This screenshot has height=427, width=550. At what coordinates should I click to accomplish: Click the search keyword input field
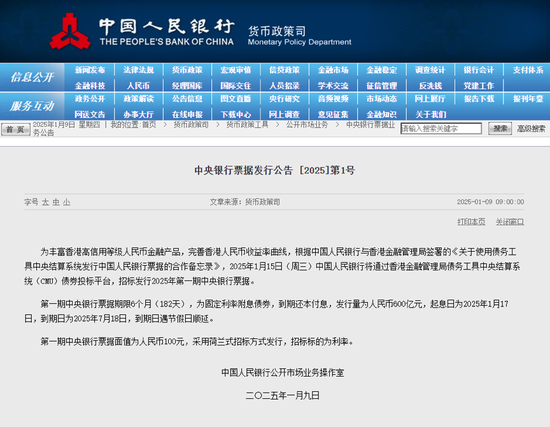point(441,128)
